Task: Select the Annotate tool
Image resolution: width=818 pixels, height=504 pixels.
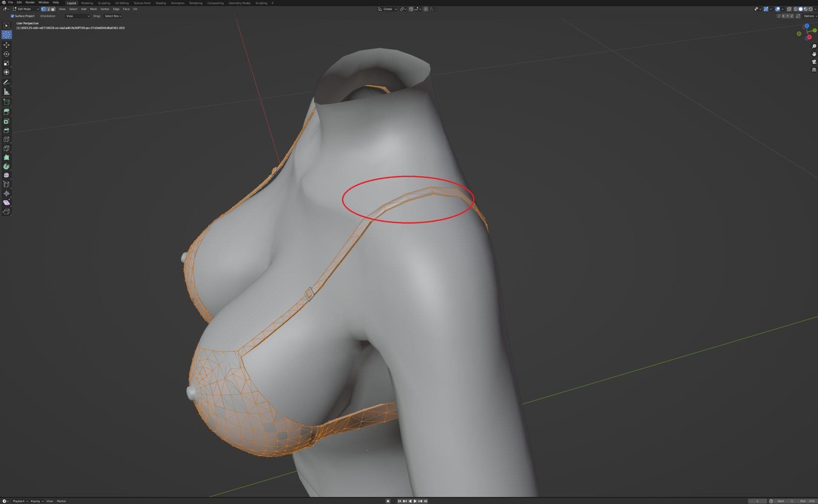Action: coord(6,83)
